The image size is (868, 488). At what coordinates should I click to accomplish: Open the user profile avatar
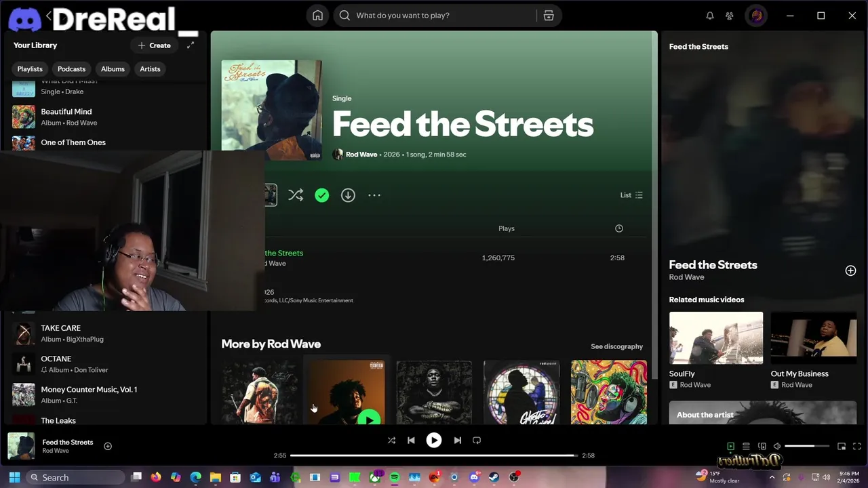[757, 16]
